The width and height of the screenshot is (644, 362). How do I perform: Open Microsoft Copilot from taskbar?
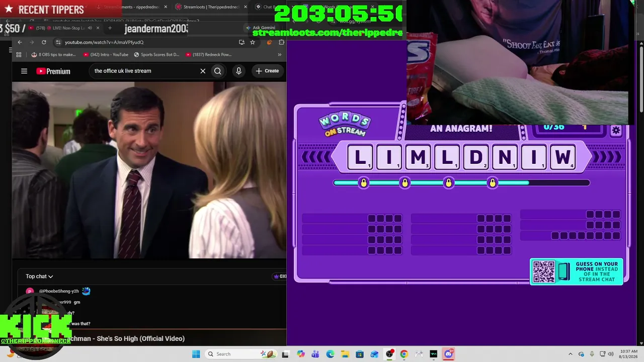301,354
